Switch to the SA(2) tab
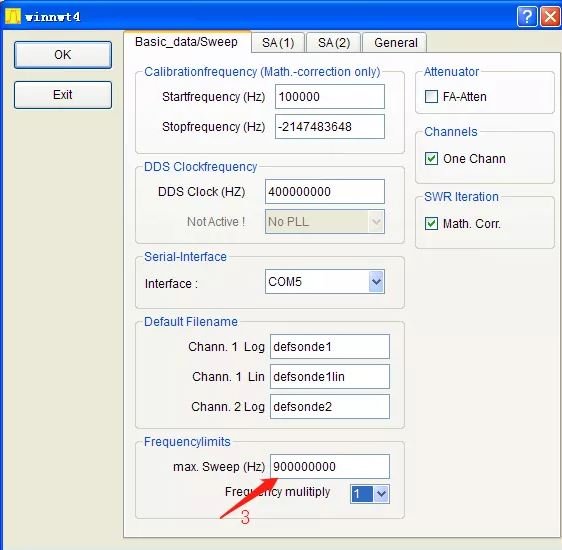 [334, 43]
